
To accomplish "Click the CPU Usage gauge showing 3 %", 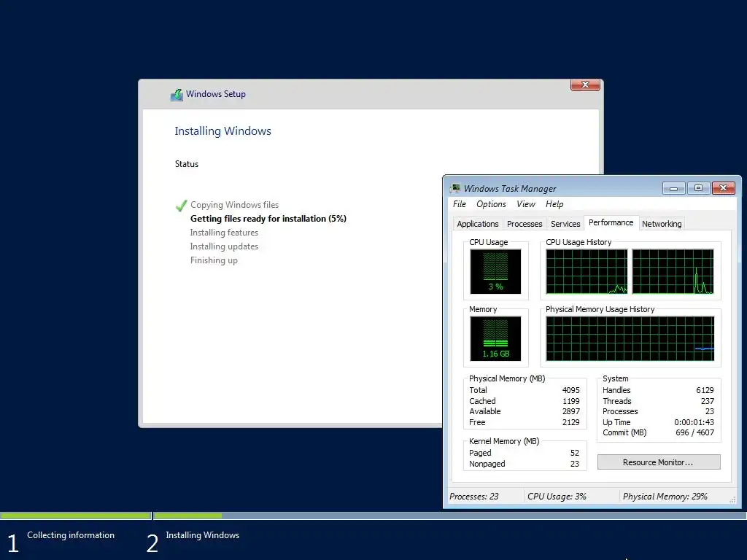I will pyautogui.click(x=495, y=271).
